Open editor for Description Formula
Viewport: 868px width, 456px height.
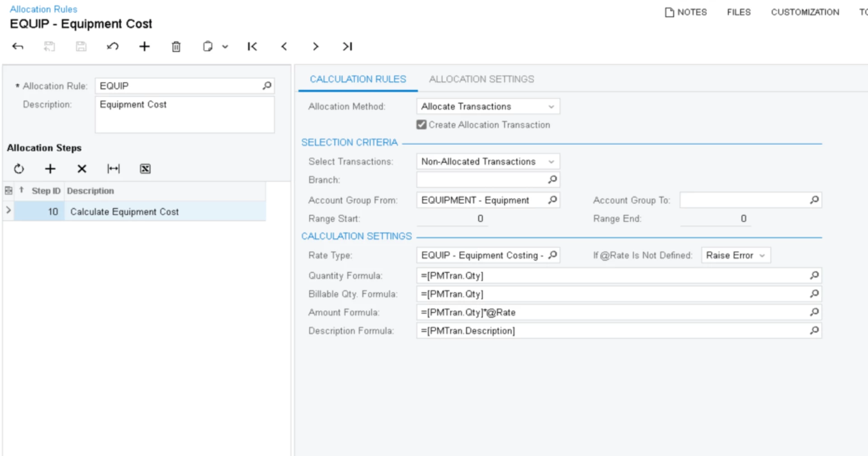click(x=814, y=331)
